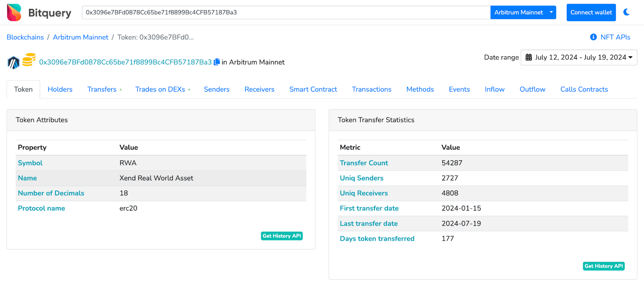Toggle dark mode moon icon
This screenshot has width=644, height=285.
click(x=626, y=12)
